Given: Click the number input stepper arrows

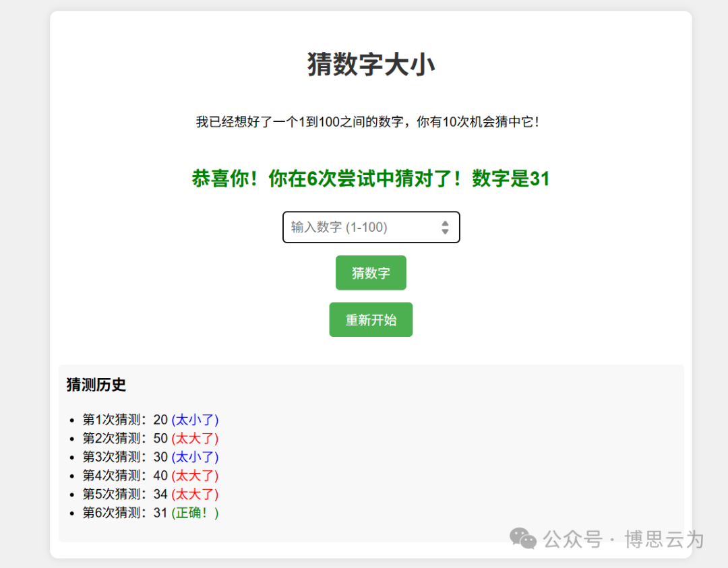Looking at the screenshot, I should [445, 227].
